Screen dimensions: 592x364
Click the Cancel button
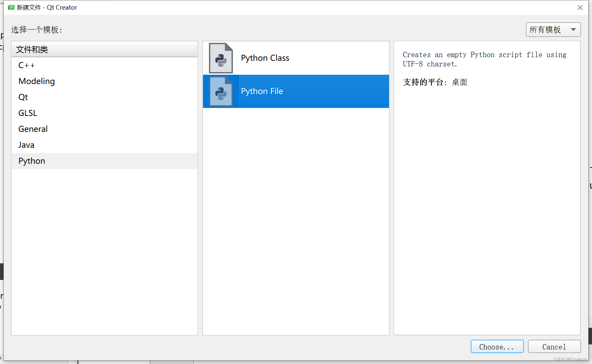tap(554, 346)
